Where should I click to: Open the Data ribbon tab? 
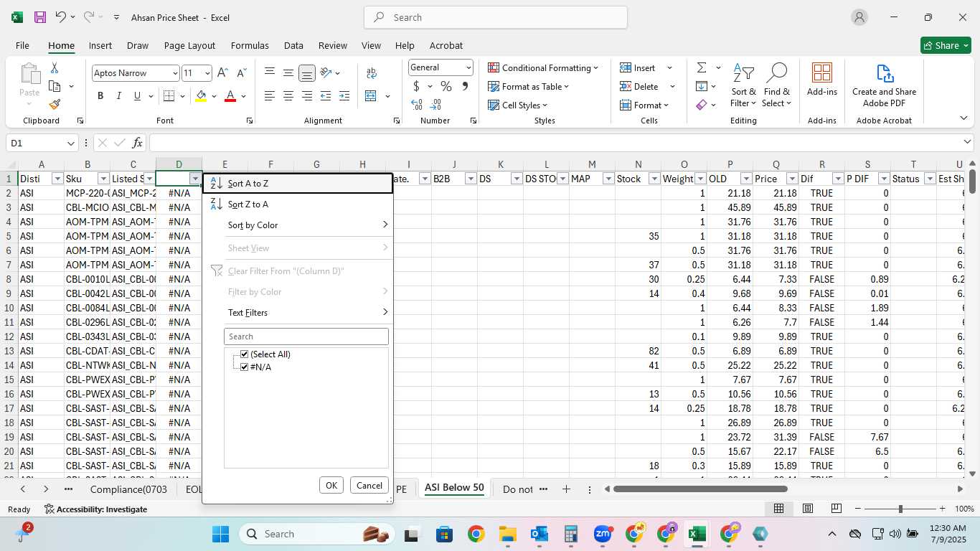293,45
